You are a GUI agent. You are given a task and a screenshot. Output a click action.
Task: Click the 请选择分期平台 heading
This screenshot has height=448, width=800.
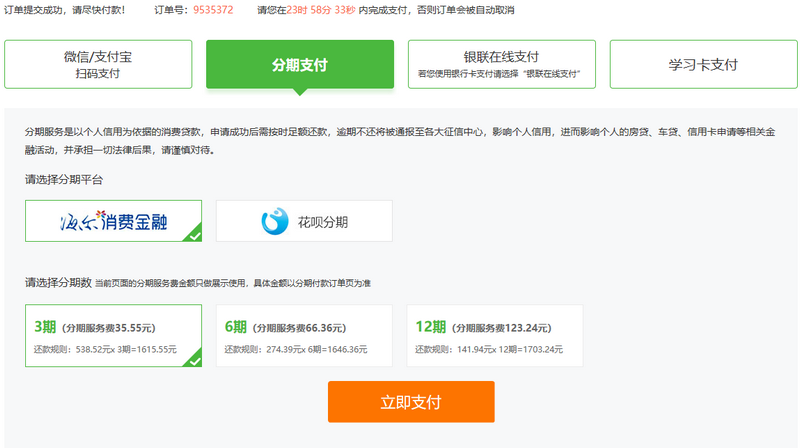click(x=64, y=180)
